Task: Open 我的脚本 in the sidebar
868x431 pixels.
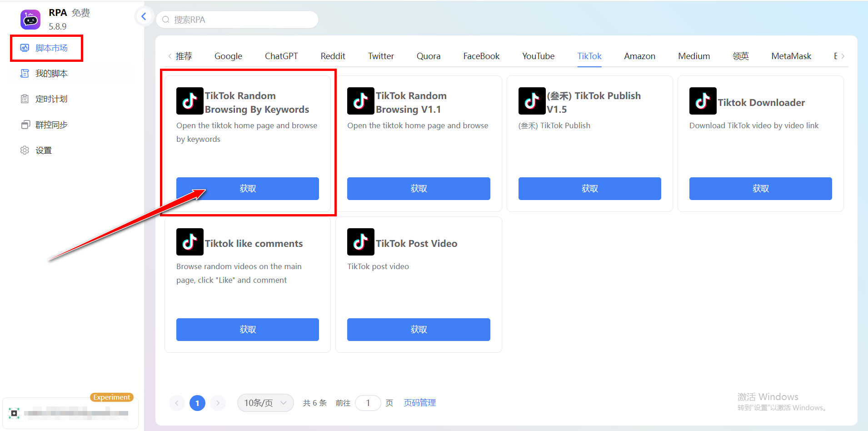Action: coord(51,73)
